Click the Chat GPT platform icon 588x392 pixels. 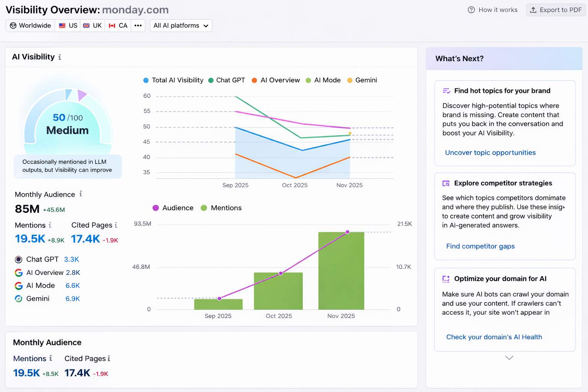(x=18, y=259)
